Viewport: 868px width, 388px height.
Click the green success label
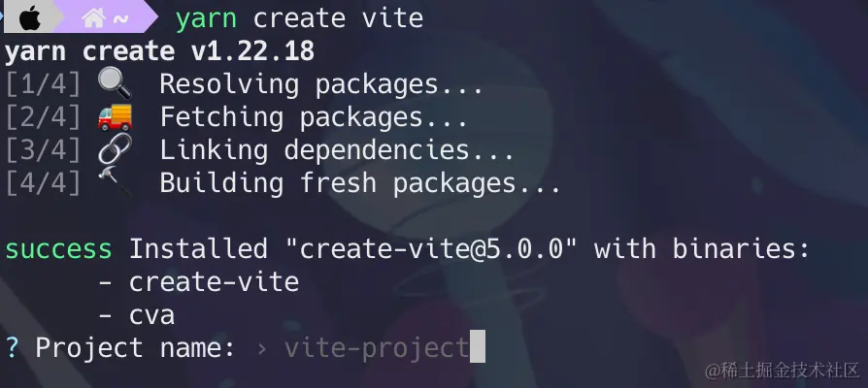point(58,250)
